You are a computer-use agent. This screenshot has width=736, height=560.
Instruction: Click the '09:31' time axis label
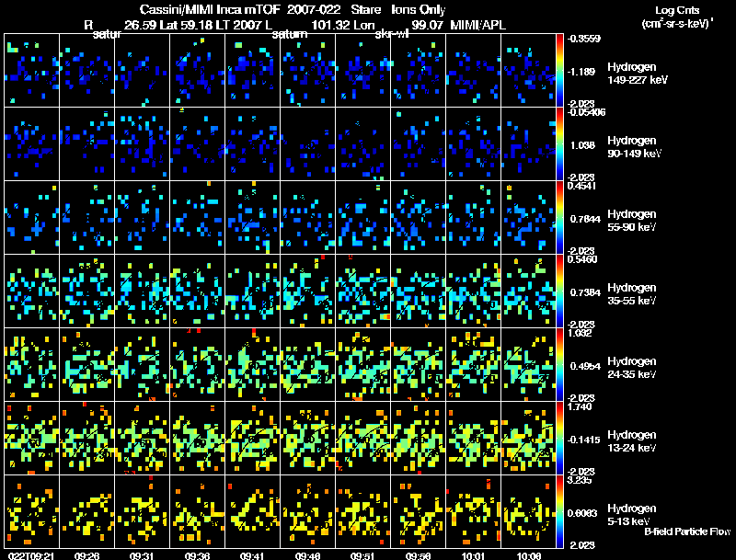[x=142, y=555]
